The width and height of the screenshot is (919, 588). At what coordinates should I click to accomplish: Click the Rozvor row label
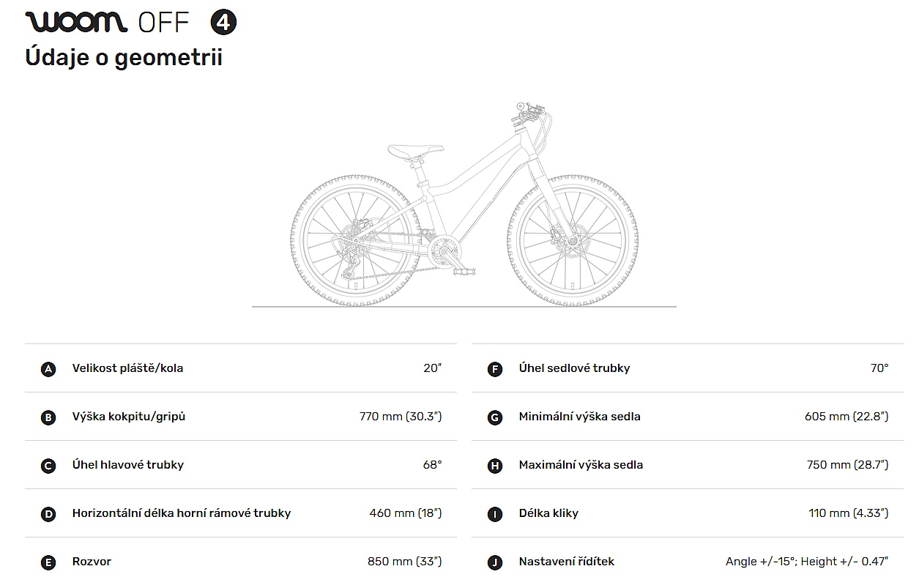tap(92, 562)
